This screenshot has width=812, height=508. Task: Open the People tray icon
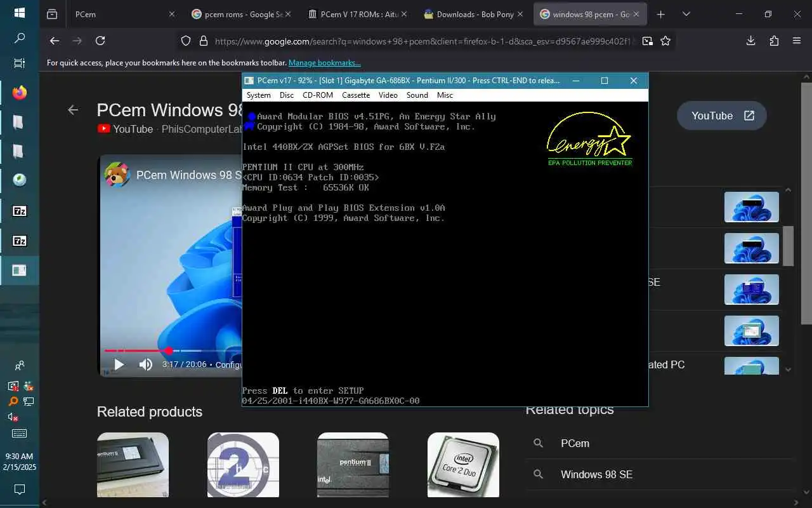[x=19, y=366]
